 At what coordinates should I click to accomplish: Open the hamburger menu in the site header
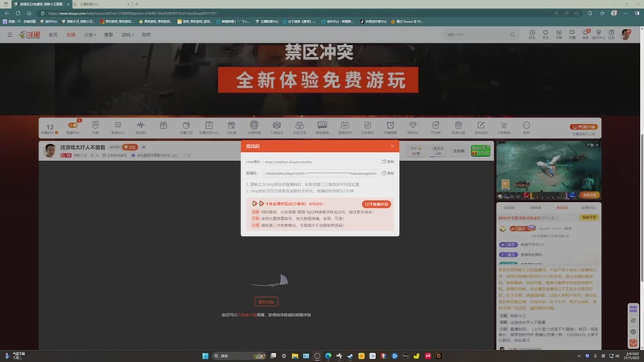[x=10, y=35]
